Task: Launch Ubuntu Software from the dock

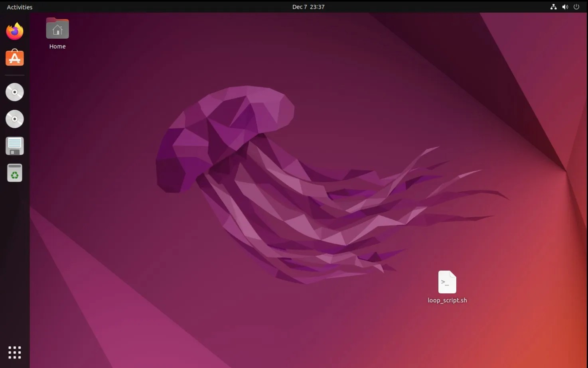Action: [x=15, y=58]
